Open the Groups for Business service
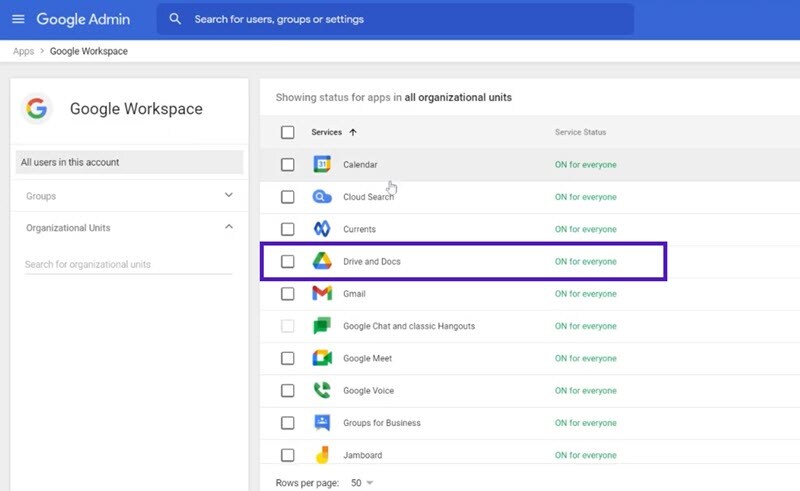 click(382, 423)
